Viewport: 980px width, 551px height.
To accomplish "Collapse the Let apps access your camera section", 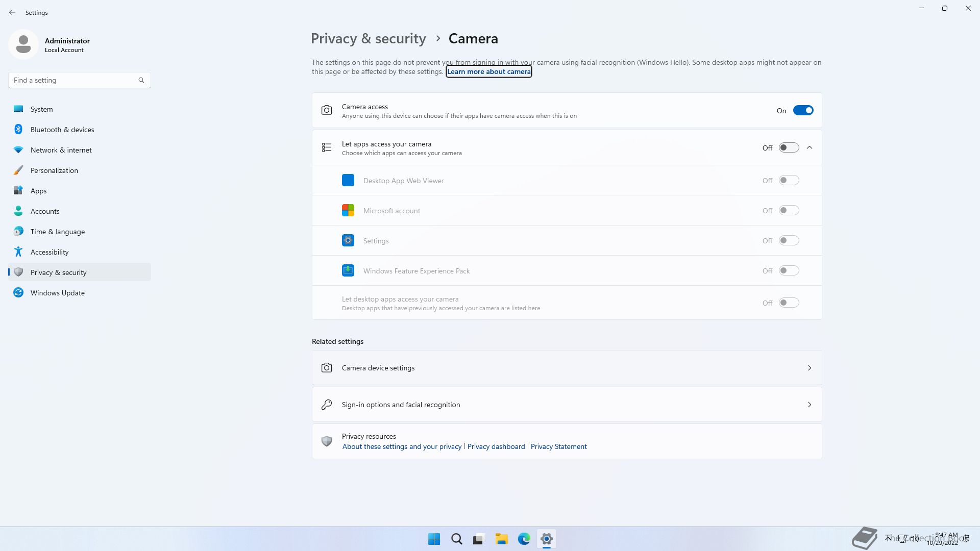I will pos(810,148).
